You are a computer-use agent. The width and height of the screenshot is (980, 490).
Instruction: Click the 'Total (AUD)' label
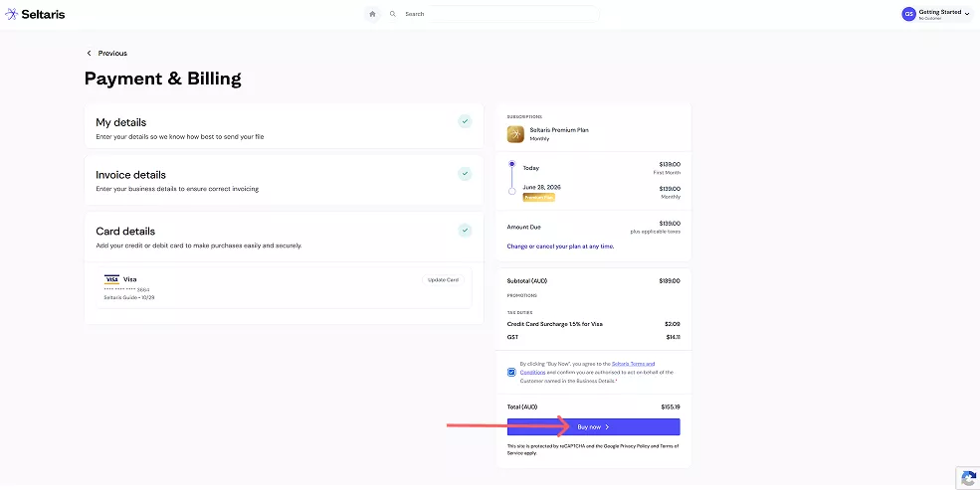pos(522,407)
